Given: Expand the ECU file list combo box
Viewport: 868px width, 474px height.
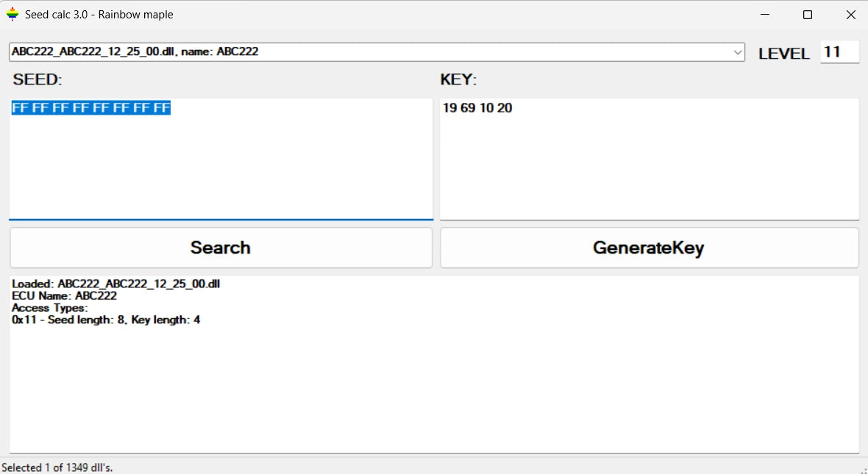Looking at the screenshot, I should click(738, 52).
